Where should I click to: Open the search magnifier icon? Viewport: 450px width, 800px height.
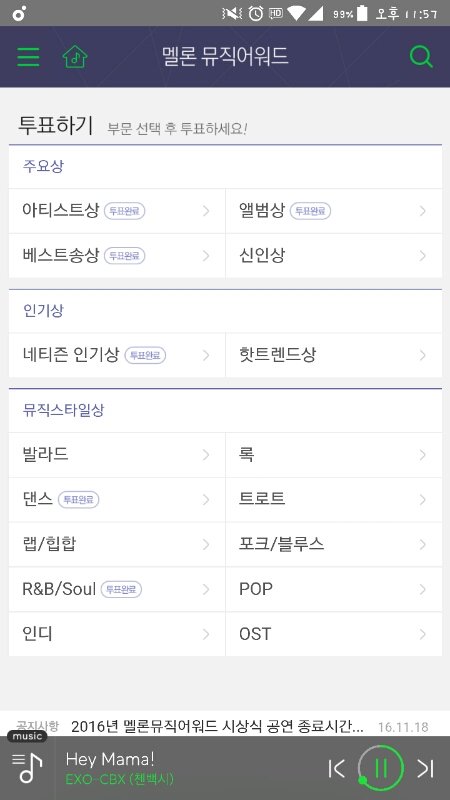click(x=421, y=57)
